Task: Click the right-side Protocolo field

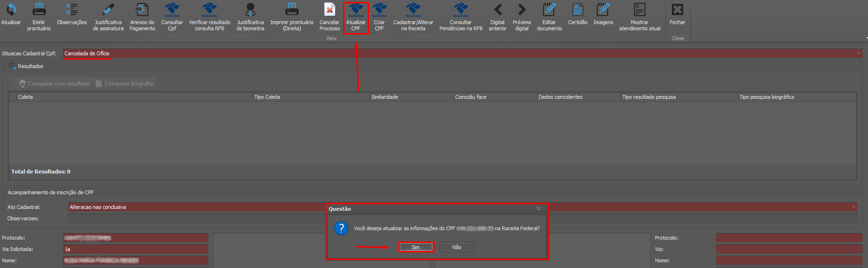Action: (789, 238)
